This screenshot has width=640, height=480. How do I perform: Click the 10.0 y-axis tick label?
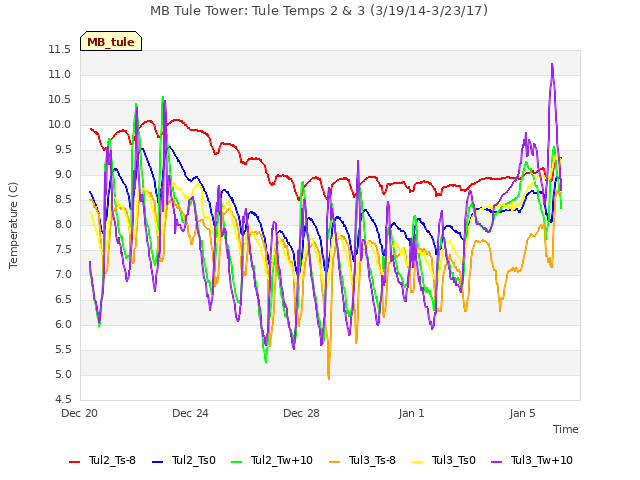click(x=60, y=124)
